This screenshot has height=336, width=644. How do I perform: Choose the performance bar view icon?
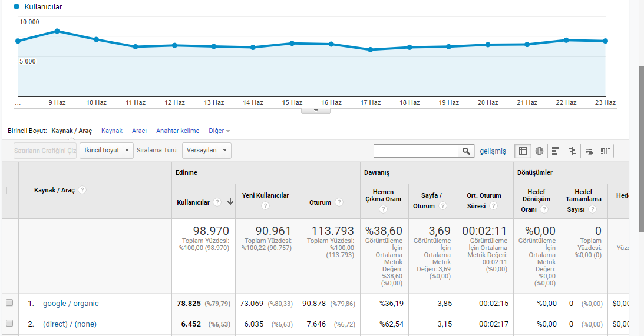pyautogui.click(x=556, y=151)
